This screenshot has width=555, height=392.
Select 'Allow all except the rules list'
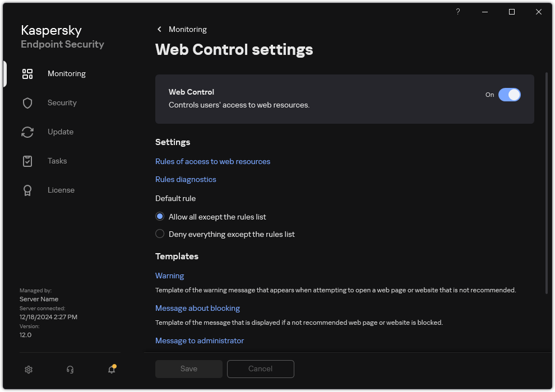click(160, 217)
